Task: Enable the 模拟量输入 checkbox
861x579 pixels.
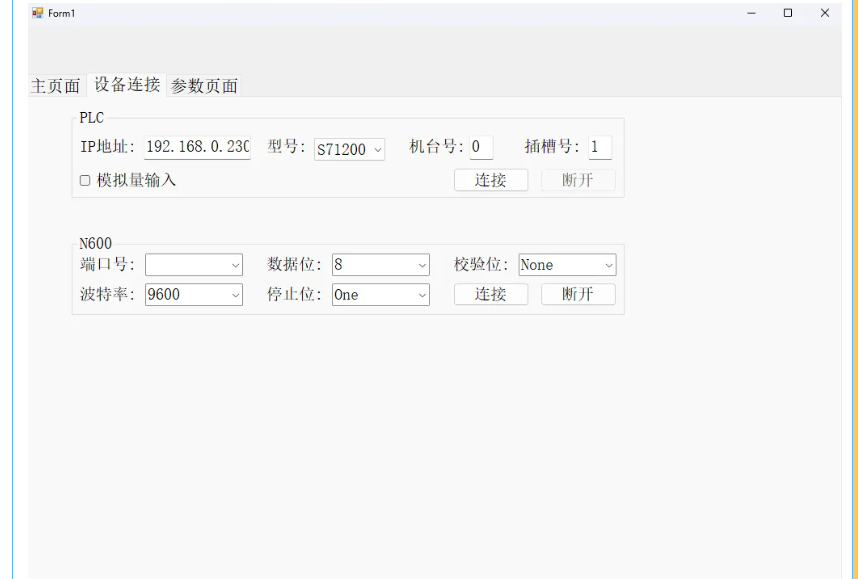Action: pos(85,181)
